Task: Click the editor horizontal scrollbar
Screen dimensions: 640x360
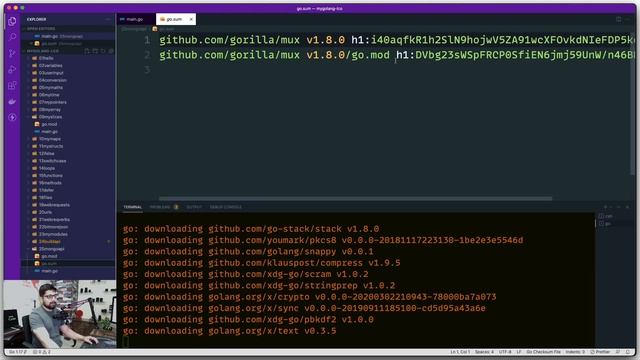Action: click(x=355, y=199)
